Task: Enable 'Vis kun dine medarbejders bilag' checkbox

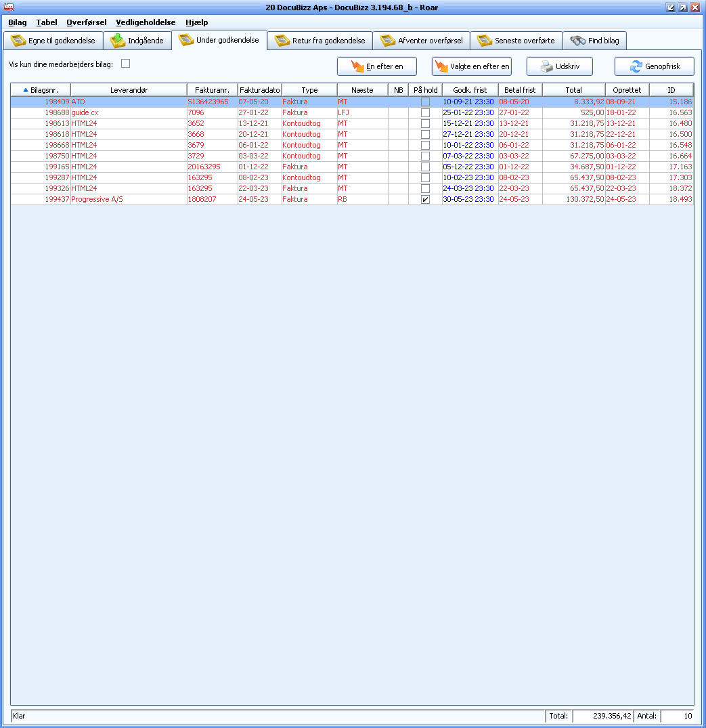Action: pyautogui.click(x=125, y=64)
